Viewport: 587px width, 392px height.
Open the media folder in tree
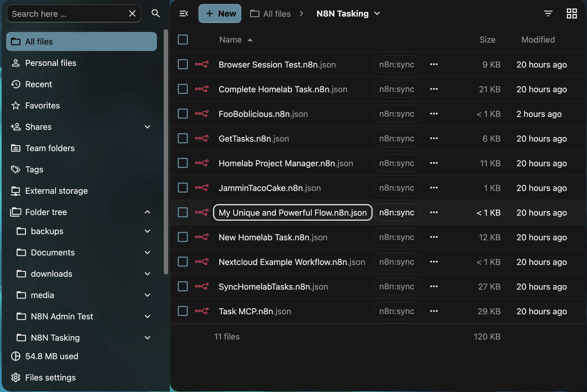coord(42,295)
